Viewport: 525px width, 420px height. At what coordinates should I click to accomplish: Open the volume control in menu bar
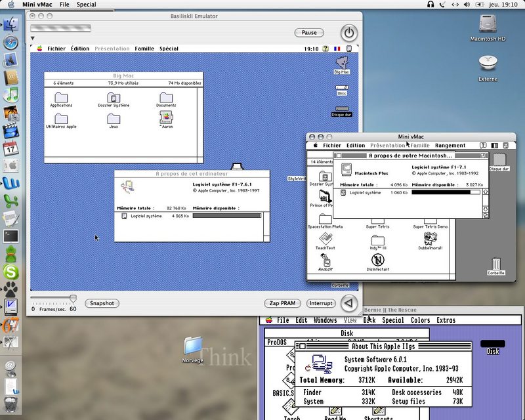click(x=467, y=5)
